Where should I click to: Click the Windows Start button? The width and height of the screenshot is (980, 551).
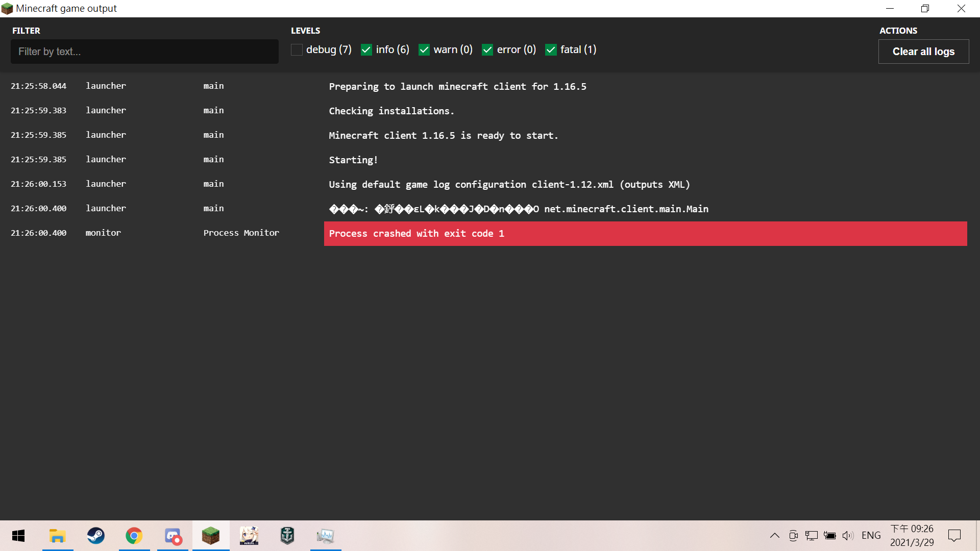coord(18,536)
